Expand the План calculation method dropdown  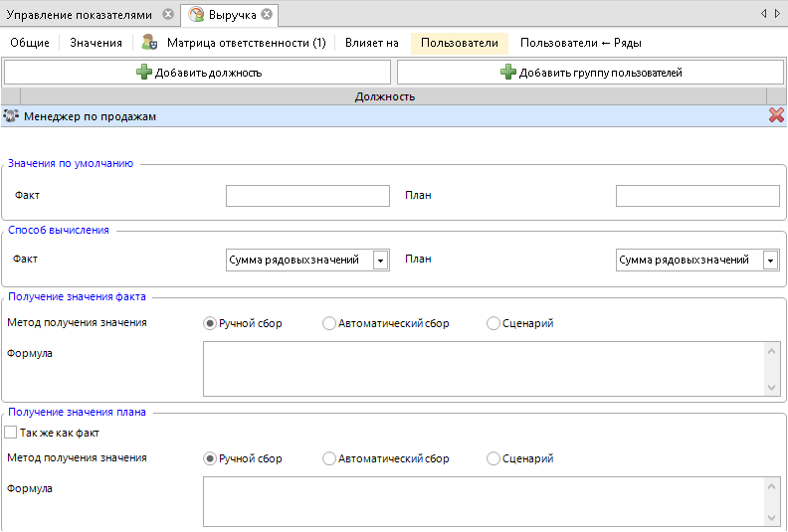pyautogui.click(x=770, y=260)
